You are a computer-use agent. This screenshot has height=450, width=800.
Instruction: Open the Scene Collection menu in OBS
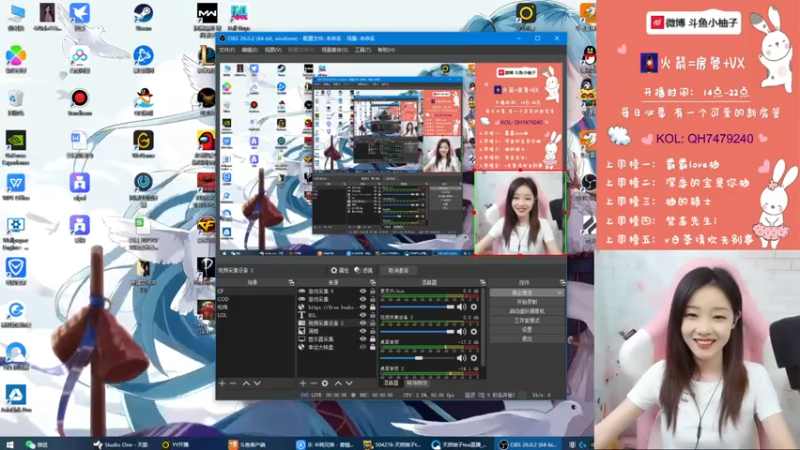335,50
